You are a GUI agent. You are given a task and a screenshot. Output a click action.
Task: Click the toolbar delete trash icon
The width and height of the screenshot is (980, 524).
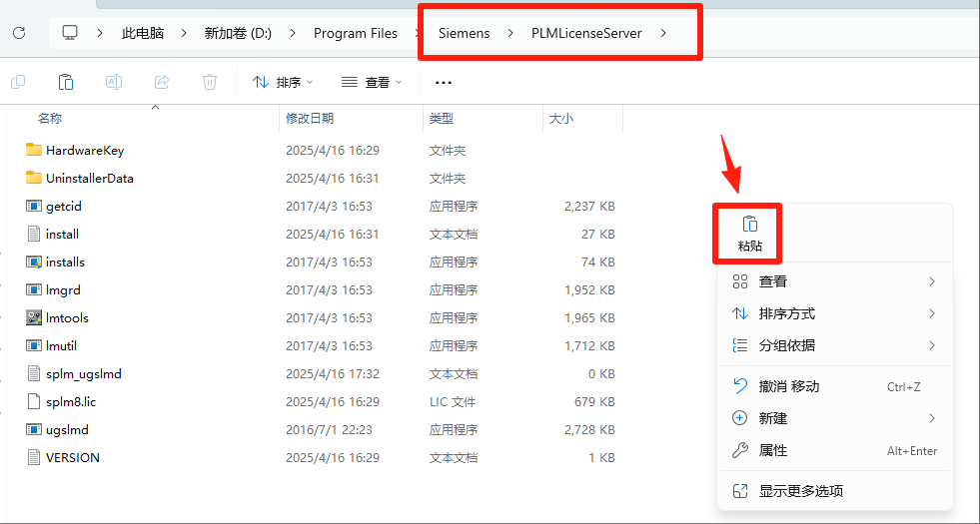click(x=210, y=82)
